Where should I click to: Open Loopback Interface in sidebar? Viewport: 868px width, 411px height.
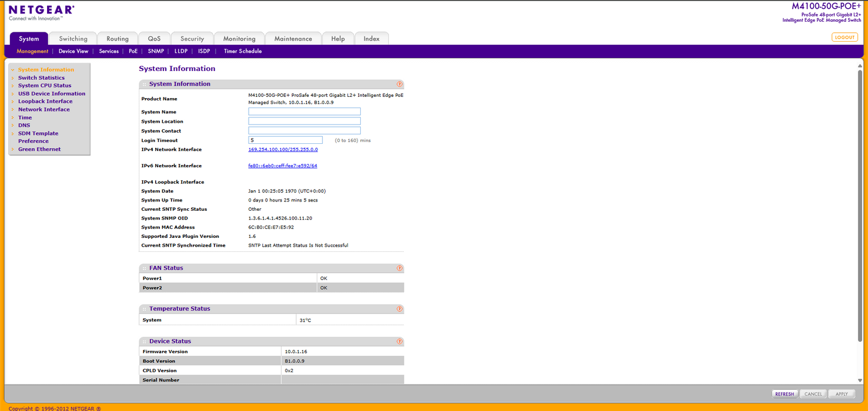45,102
